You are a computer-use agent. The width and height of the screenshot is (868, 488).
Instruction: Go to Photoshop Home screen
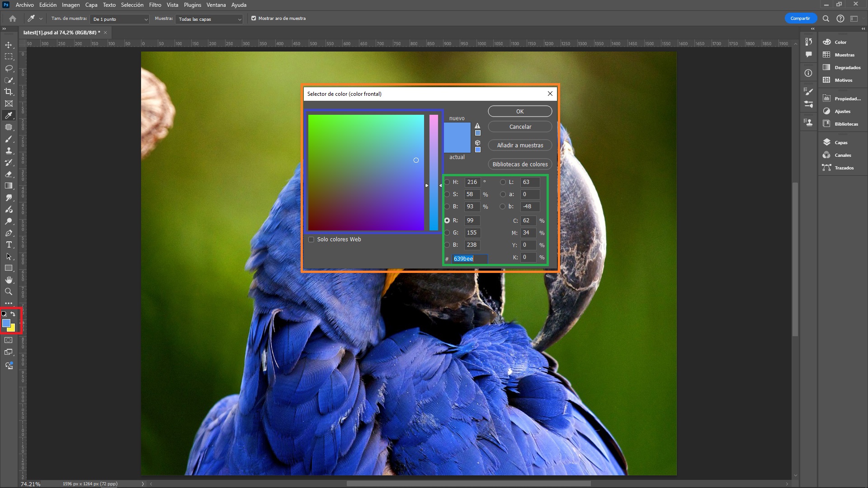coord(13,19)
